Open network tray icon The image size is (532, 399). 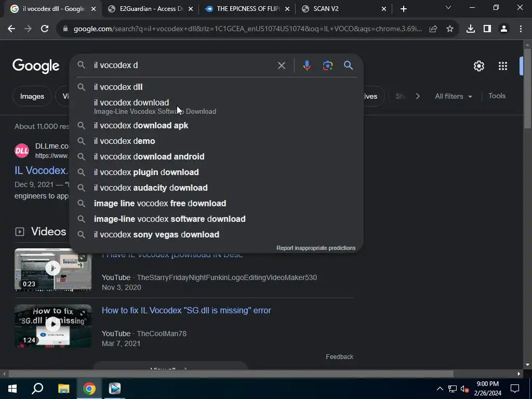453,389
